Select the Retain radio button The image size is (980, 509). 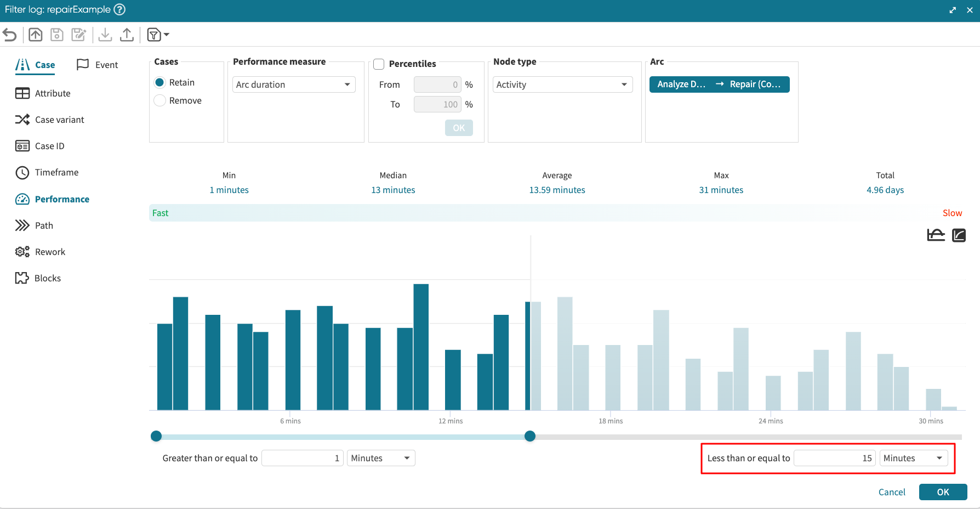pos(160,82)
